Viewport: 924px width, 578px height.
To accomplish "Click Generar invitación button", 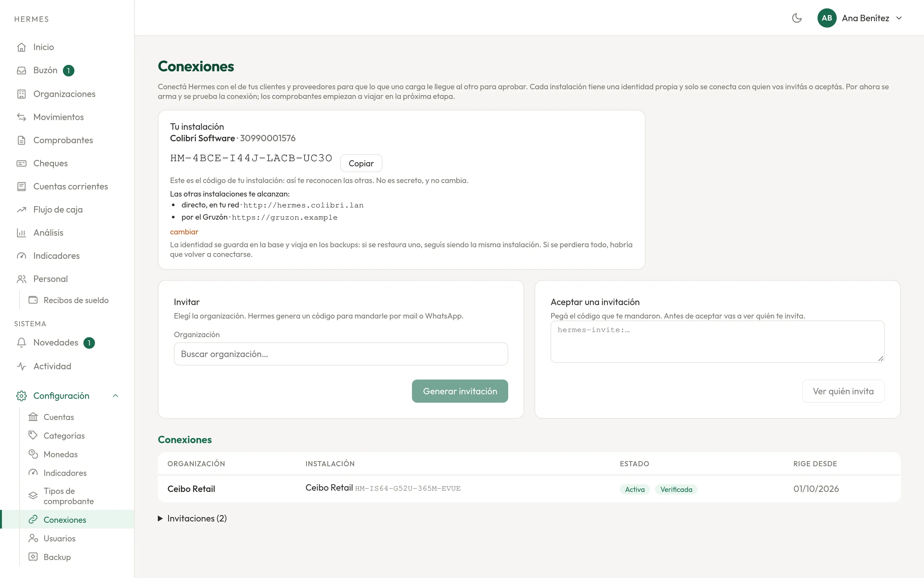I will [460, 391].
